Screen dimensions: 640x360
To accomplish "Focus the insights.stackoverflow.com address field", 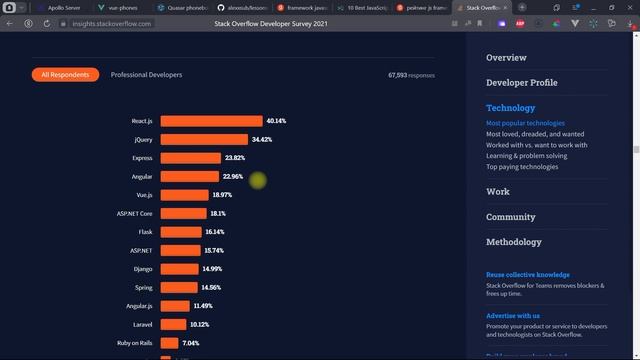I will click(x=111, y=24).
